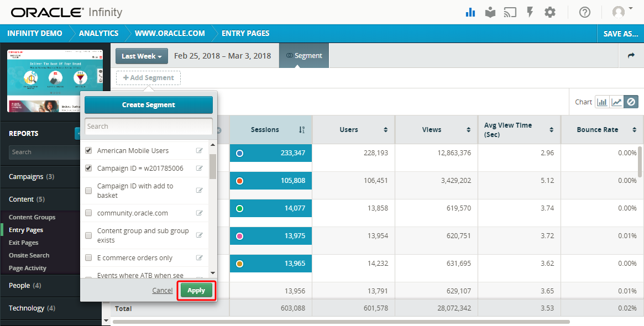Open the Analytics bar chart icon

470,12
